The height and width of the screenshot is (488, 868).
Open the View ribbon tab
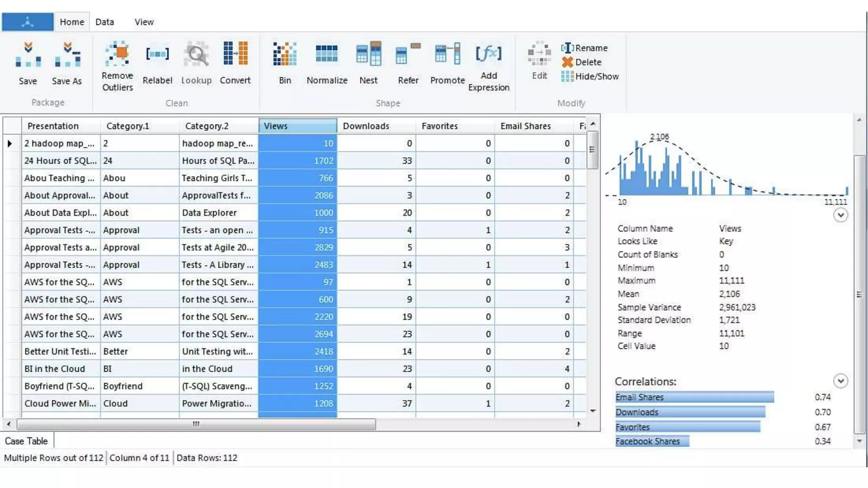[144, 22]
